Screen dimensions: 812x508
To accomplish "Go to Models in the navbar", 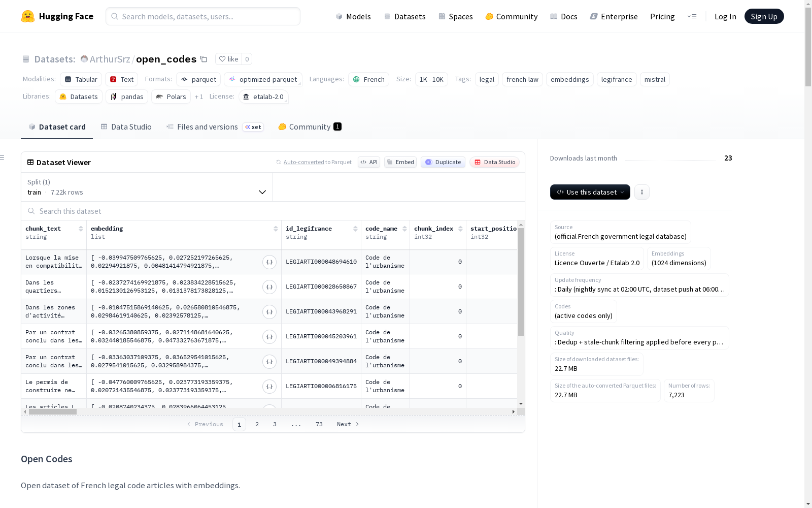I will [x=353, y=16].
